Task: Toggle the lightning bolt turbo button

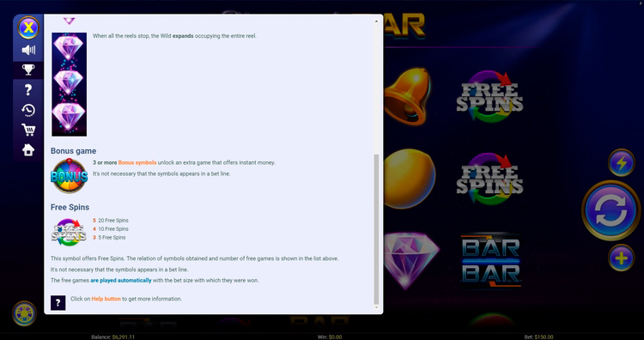Action: click(622, 162)
